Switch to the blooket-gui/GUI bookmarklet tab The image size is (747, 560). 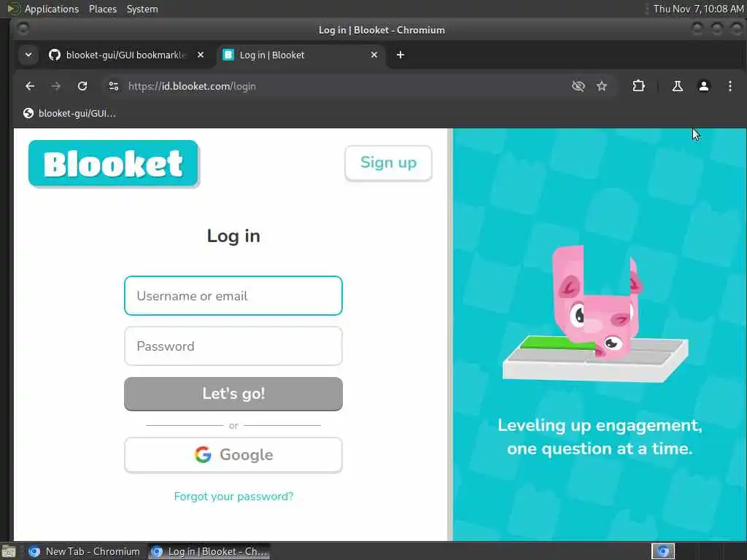pos(125,55)
